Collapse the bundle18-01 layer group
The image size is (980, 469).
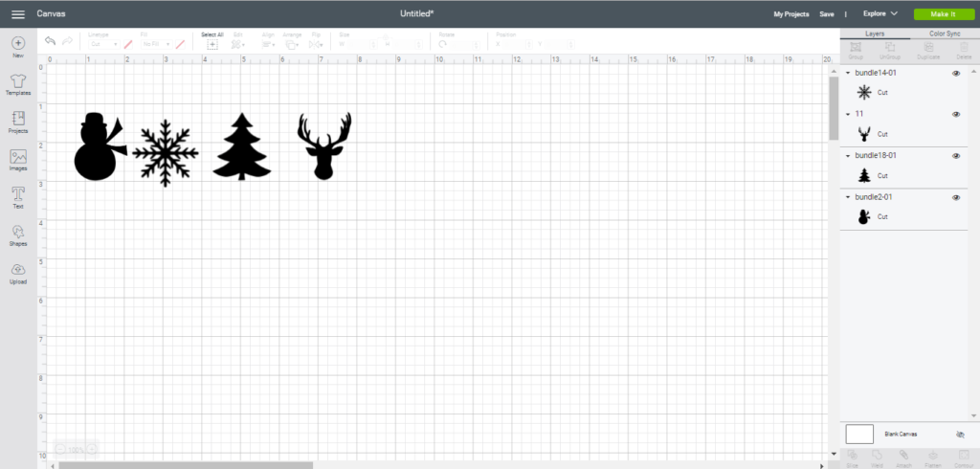pyautogui.click(x=848, y=155)
